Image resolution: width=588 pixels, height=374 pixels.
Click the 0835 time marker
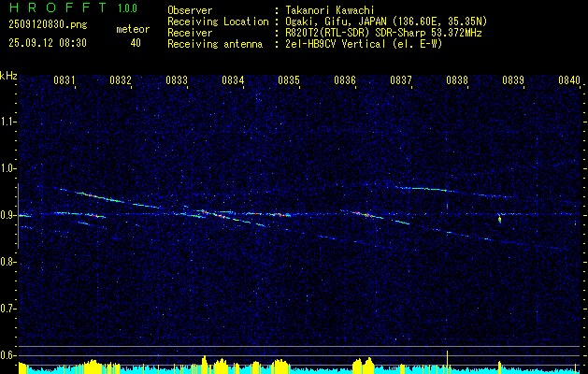(x=289, y=79)
